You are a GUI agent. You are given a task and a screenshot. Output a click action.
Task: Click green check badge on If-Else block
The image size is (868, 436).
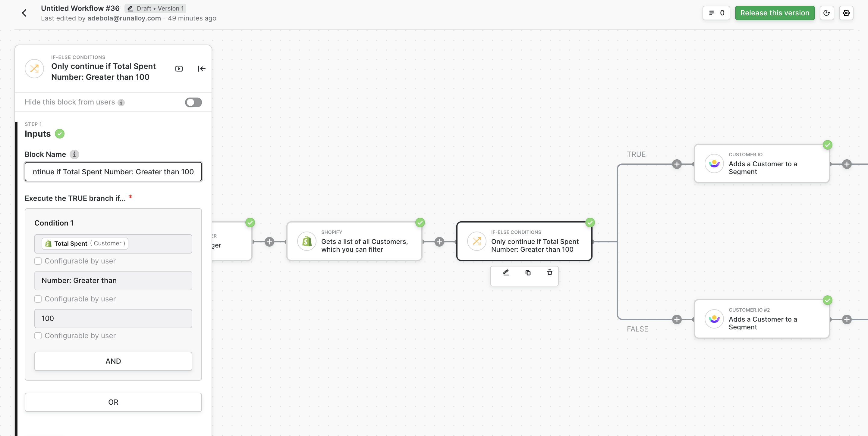pyautogui.click(x=590, y=223)
